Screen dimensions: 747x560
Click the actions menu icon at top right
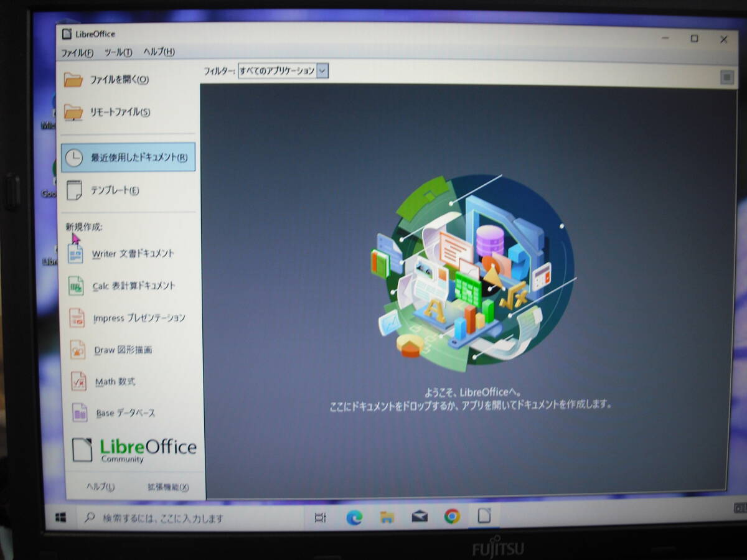[x=727, y=77]
